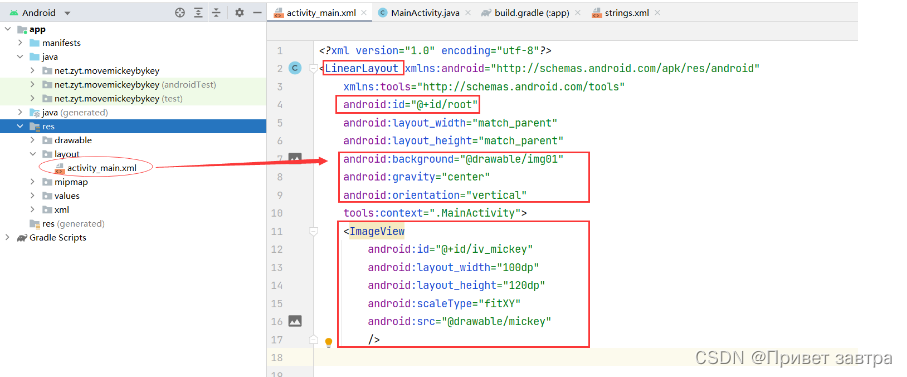The image size is (907, 377).
Task: Click the layout_height "120dp" value
Action: pos(524,285)
